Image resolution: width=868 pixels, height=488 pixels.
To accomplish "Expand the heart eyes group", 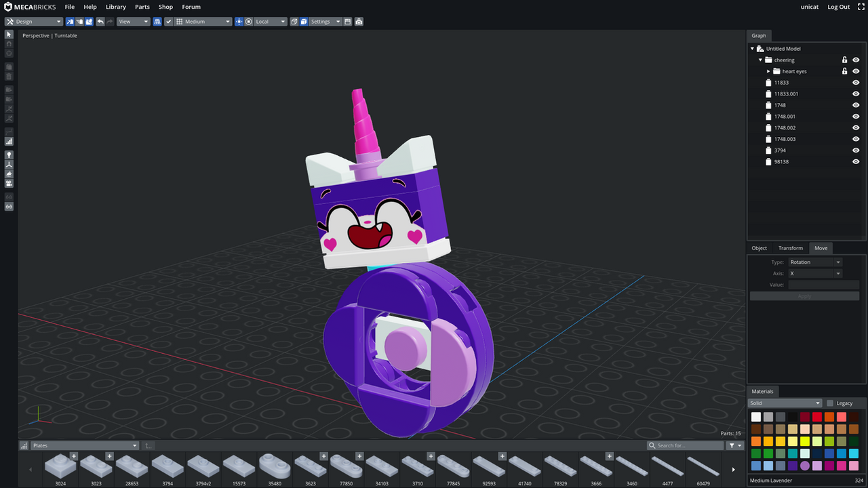I will (768, 71).
